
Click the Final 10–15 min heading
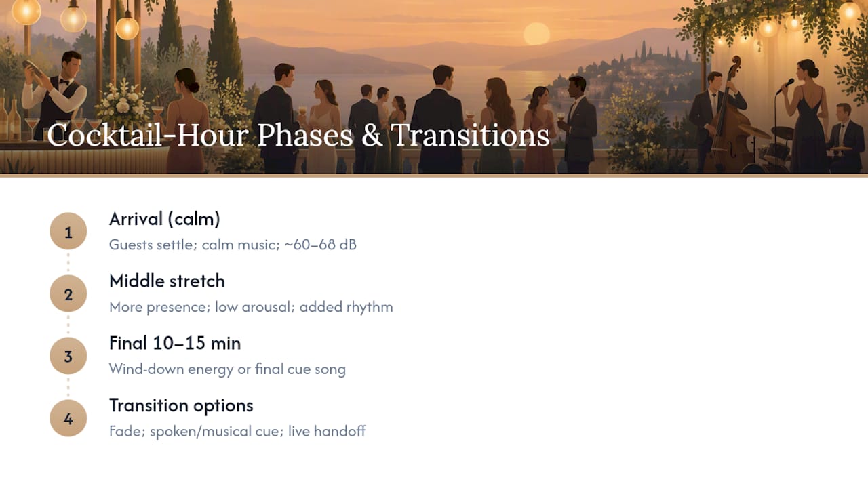[175, 344]
